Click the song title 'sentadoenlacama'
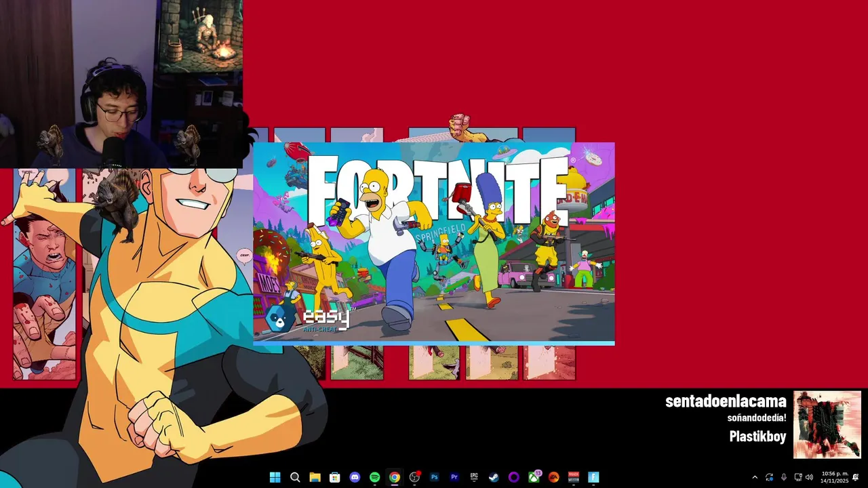 tap(726, 401)
